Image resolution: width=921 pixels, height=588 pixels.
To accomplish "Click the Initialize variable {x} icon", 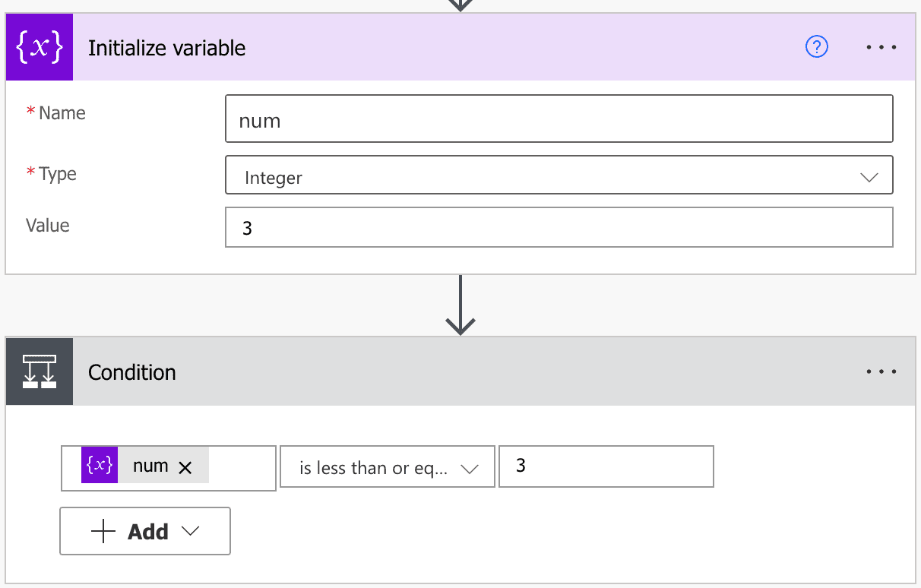I will pos(39,46).
